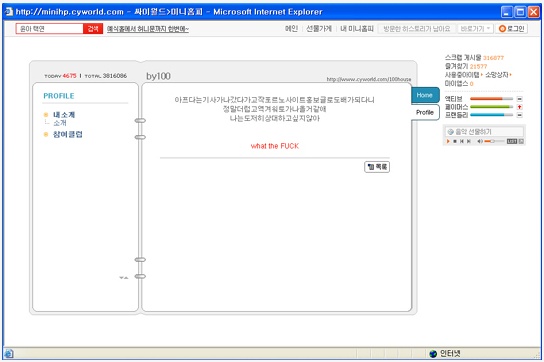Start music with the orange play icon

[x=448, y=141]
